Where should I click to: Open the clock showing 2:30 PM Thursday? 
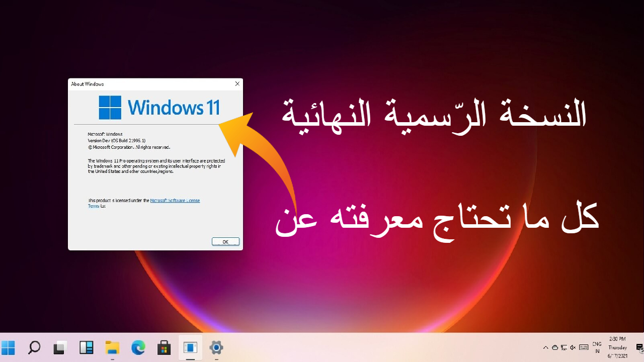617,347
